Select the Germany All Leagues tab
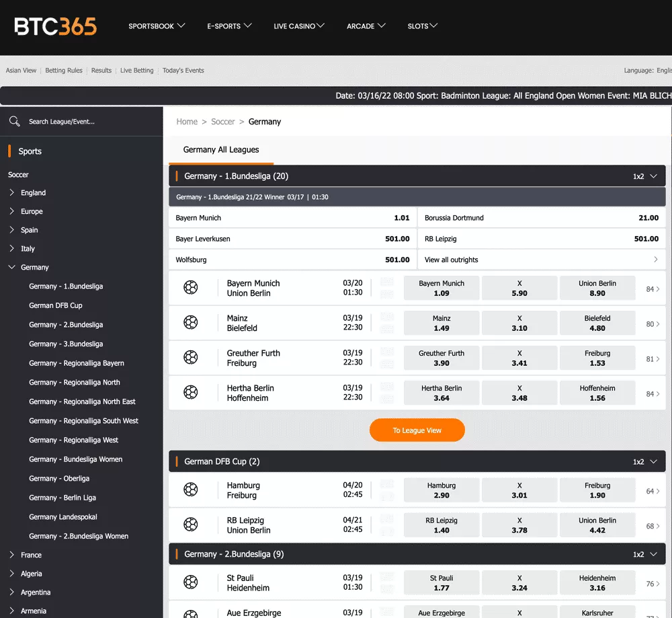The width and height of the screenshot is (672, 618). click(221, 150)
